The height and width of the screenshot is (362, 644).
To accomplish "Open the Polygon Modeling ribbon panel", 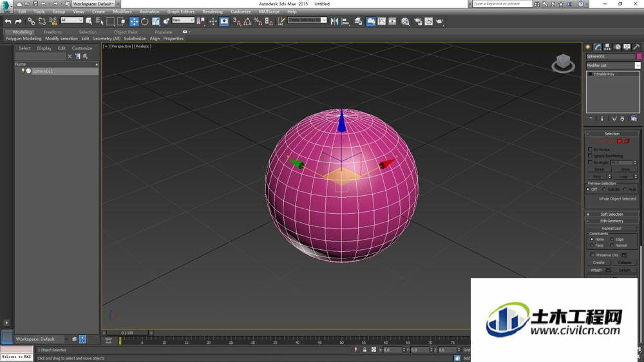I will click(x=23, y=39).
